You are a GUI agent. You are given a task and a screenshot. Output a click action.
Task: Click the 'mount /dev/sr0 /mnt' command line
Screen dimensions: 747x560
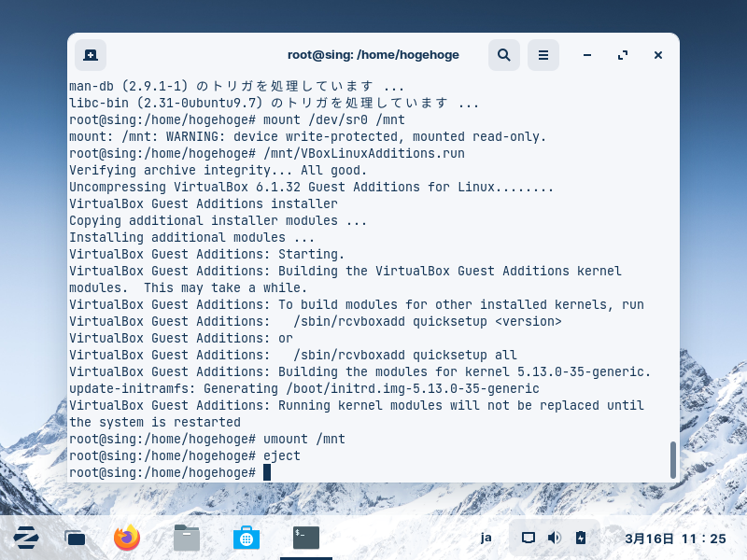[237, 119]
